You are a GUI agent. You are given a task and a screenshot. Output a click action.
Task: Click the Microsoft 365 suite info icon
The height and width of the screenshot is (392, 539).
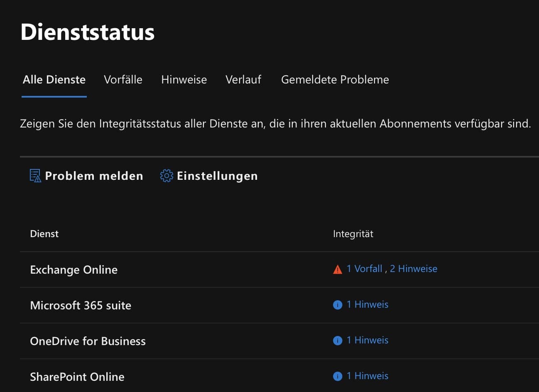point(338,305)
